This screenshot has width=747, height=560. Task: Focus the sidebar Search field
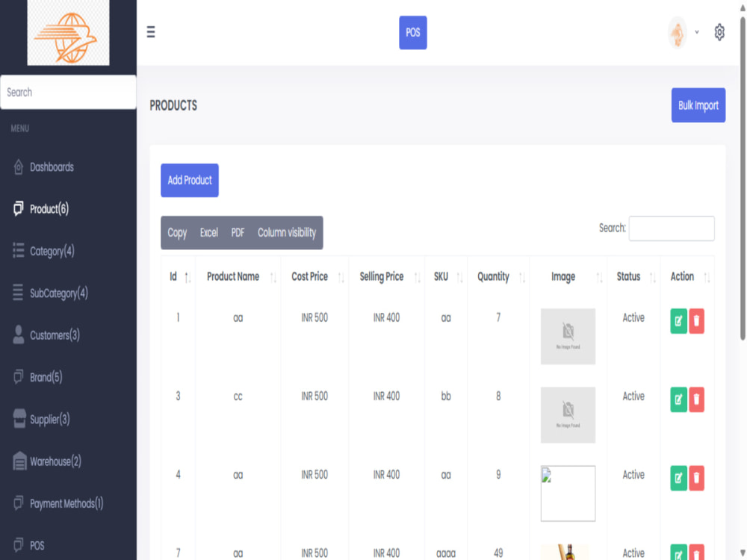point(68,92)
